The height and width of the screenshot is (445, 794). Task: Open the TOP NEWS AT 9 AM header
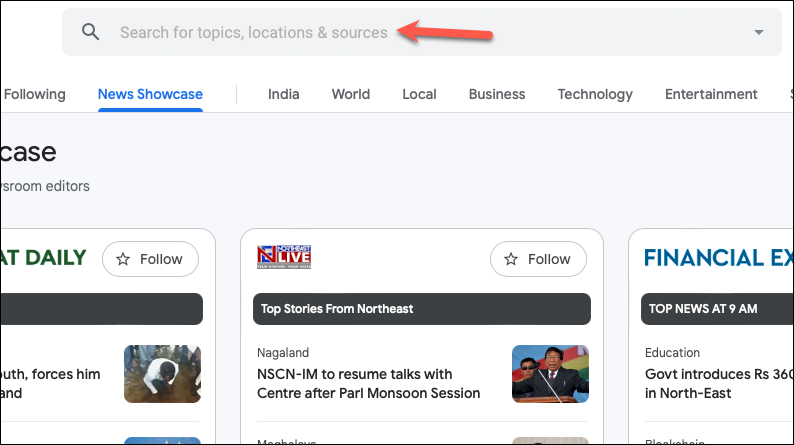pos(718,309)
